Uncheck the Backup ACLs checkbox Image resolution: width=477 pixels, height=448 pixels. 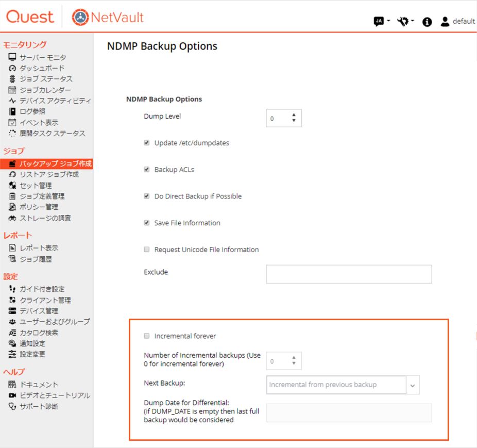pos(147,169)
